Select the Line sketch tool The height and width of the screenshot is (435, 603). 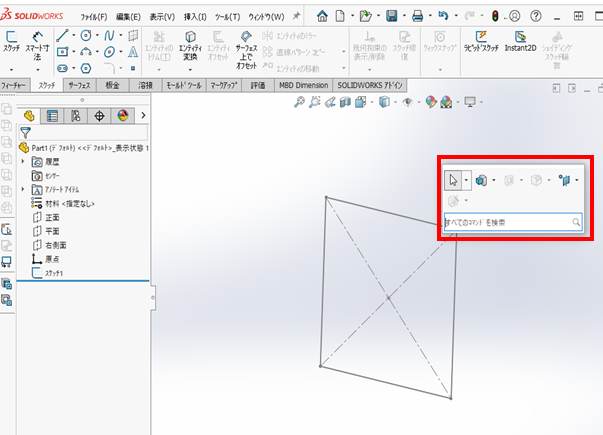click(x=62, y=36)
